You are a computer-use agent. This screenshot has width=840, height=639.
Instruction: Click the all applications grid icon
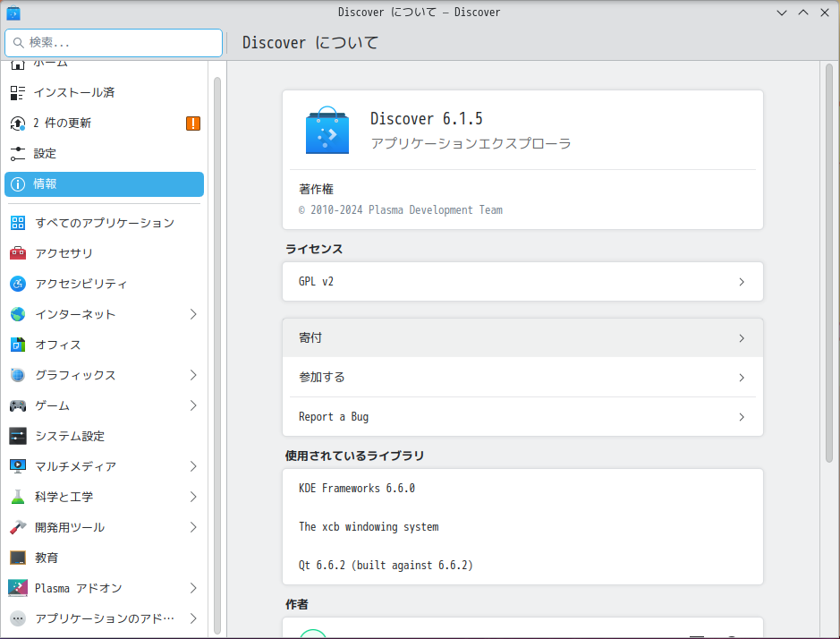pyautogui.click(x=18, y=223)
